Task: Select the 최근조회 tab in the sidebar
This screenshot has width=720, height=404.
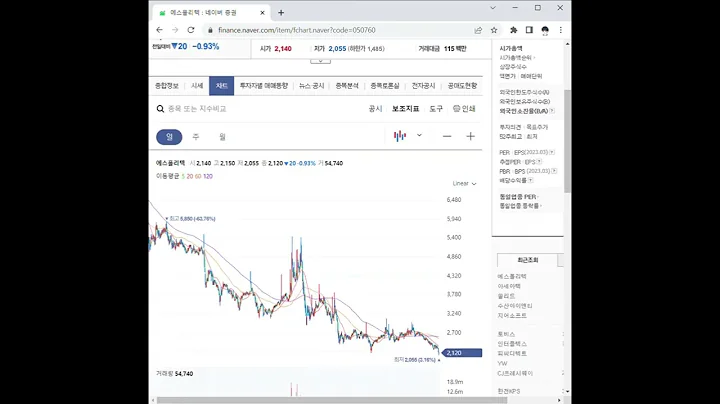Action: (x=528, y=260)
